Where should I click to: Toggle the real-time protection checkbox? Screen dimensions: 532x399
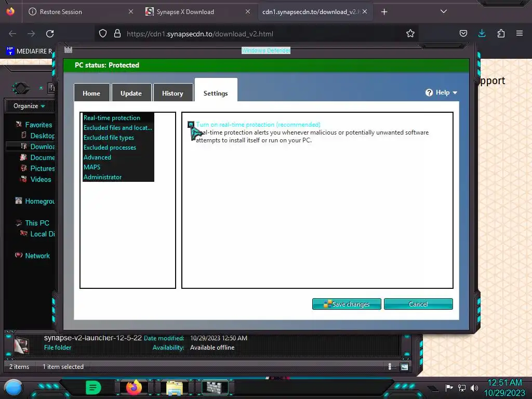[191, 125]
